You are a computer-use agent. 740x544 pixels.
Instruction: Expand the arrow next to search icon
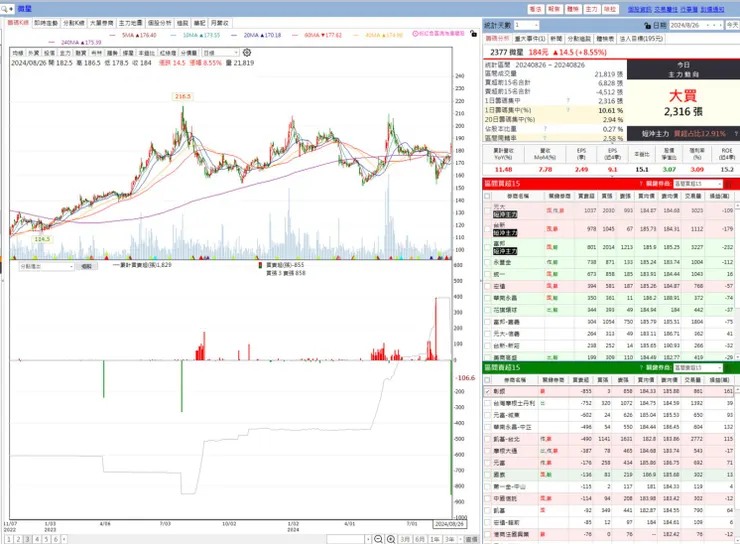click(11, 8)
